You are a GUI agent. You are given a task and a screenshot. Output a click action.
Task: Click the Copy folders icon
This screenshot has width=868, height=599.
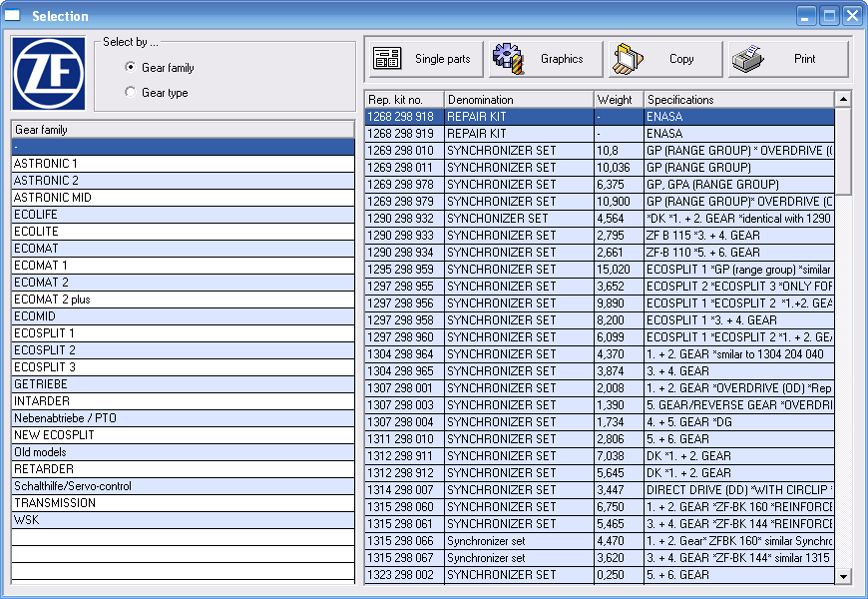coord(628,59)
